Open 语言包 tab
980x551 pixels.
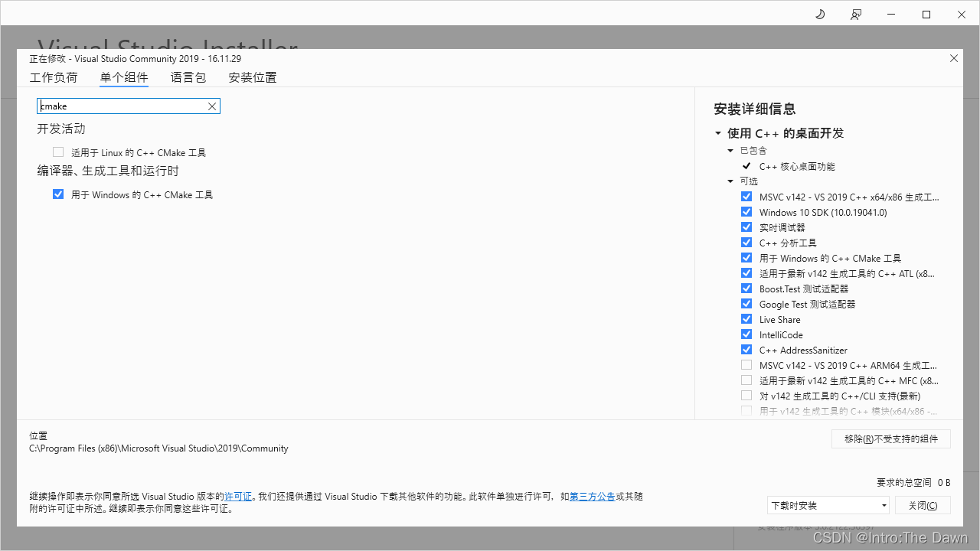(x=188, y=77)
